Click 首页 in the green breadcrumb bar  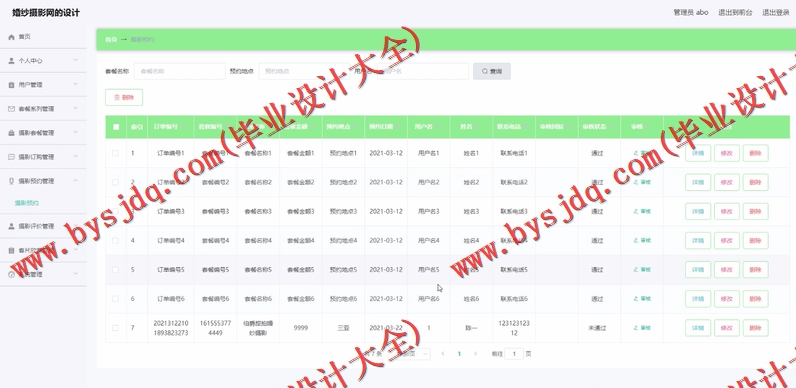point(111,39)
